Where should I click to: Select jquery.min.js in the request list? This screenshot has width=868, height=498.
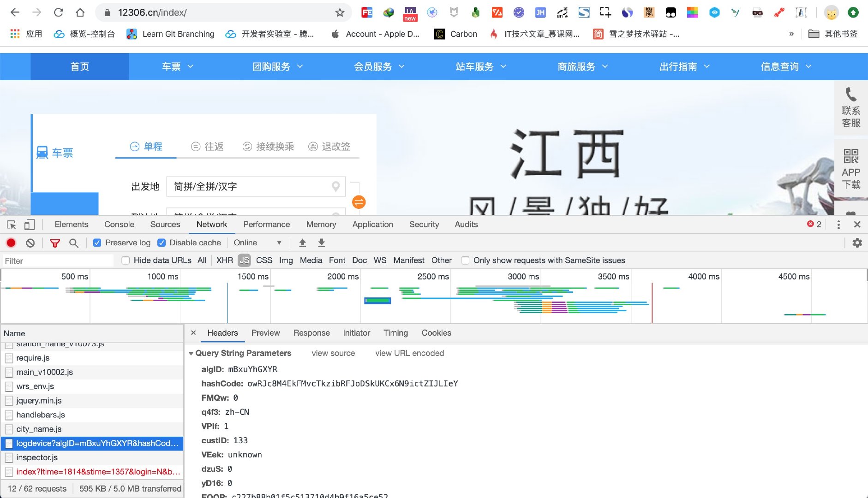point(39,400)
